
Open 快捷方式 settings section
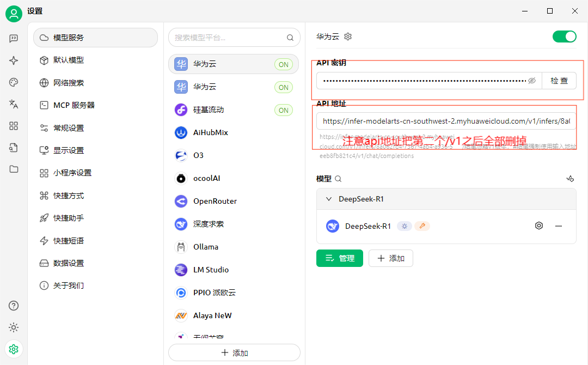click(96, 196)
